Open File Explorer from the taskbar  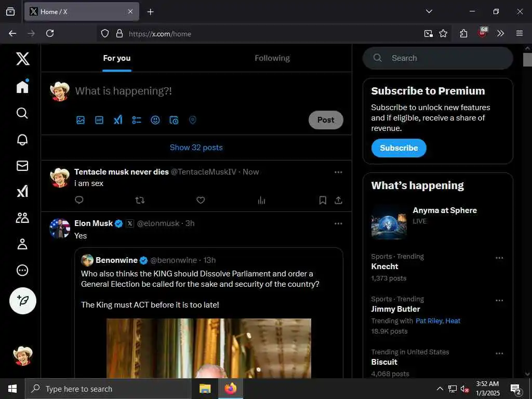click(x=205, y=389)
